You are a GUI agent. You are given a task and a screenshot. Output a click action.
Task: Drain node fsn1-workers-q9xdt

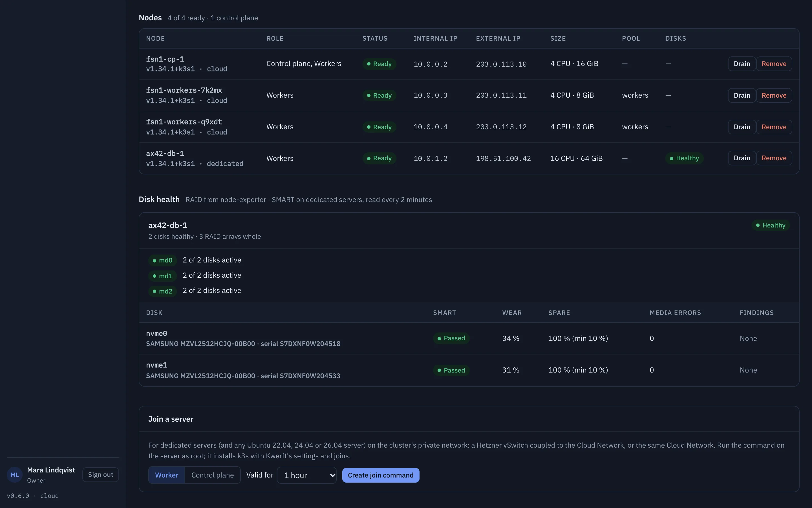[742, 127]
